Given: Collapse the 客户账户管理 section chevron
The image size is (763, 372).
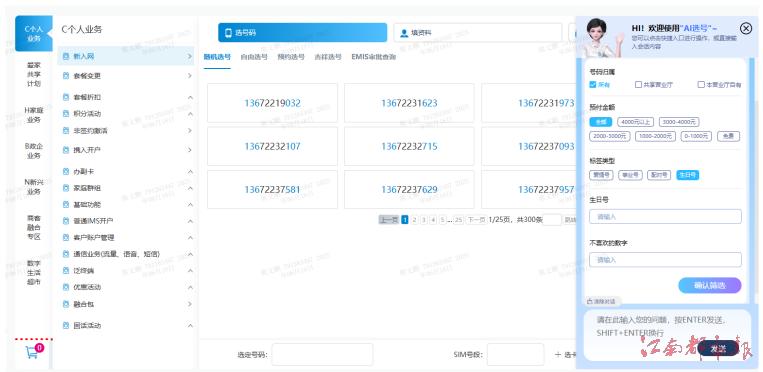Looking at the screenshot, I should click(x=190, y=238).
